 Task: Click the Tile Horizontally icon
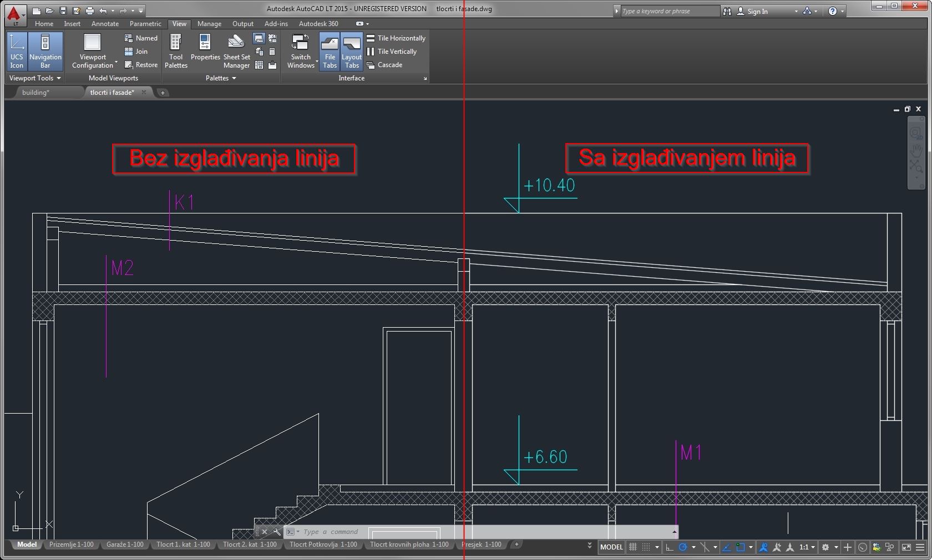pyautogui.click(x=371, y=38)
